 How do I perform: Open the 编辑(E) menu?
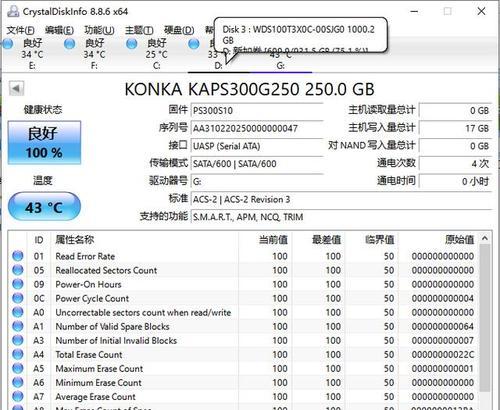tap(59, 31)
